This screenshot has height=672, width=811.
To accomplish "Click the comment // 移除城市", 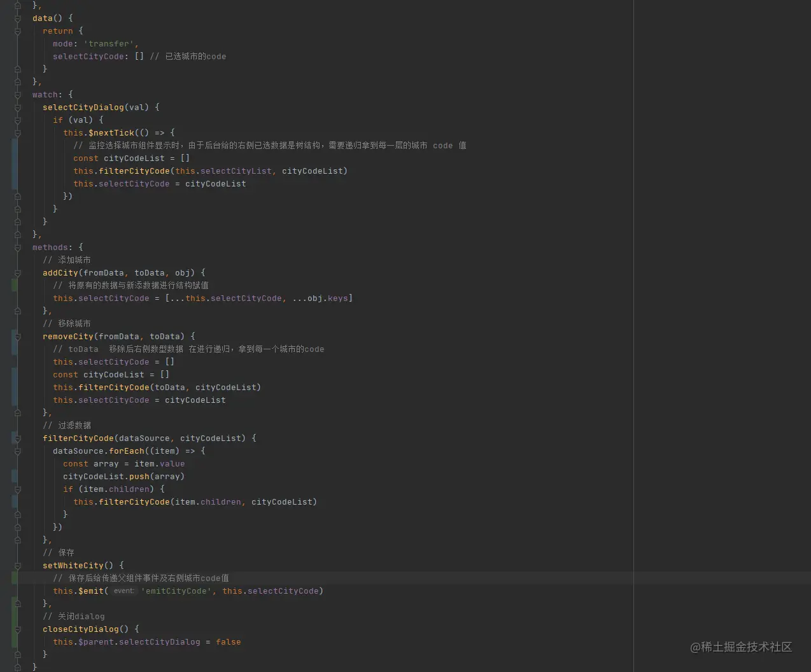I will 67,324.
